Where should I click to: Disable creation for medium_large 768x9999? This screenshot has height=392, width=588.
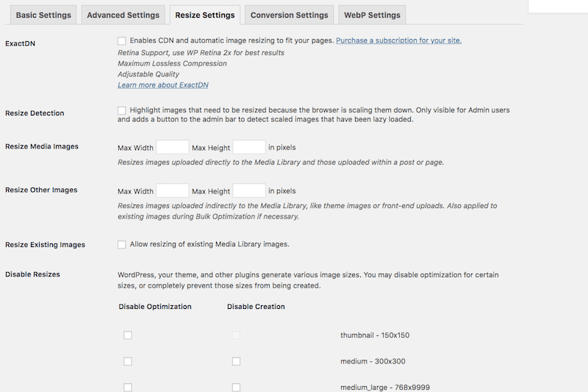(236, 387)
